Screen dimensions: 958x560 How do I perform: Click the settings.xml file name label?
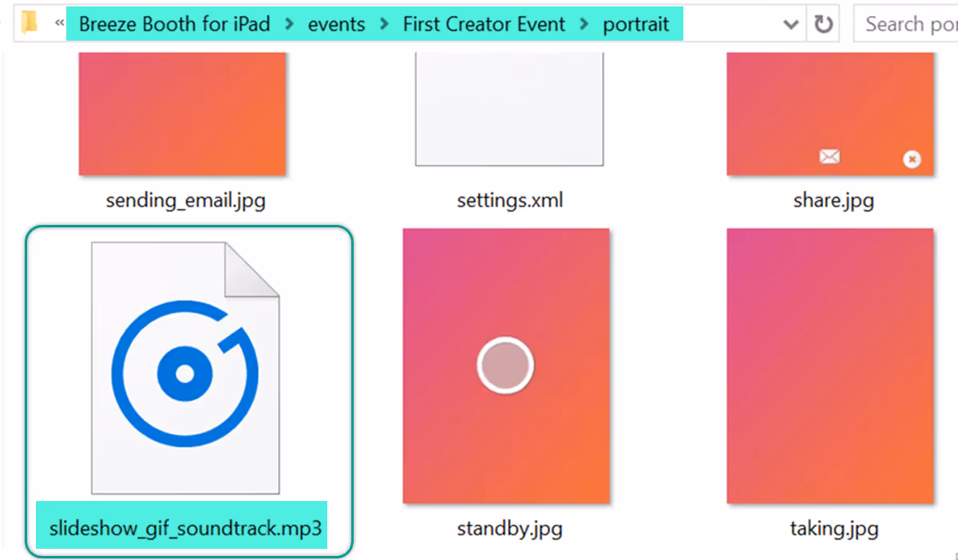point(510,200)
